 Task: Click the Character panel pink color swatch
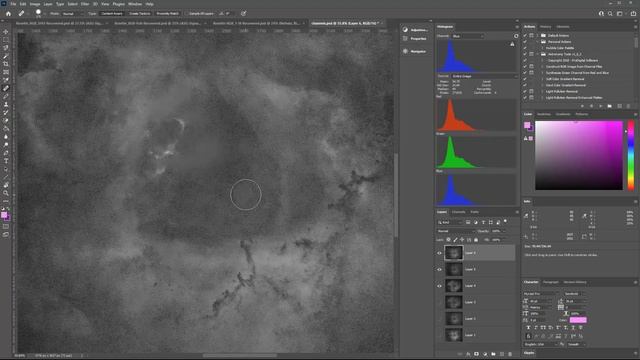pyautogui.click(x=578, y=320)
